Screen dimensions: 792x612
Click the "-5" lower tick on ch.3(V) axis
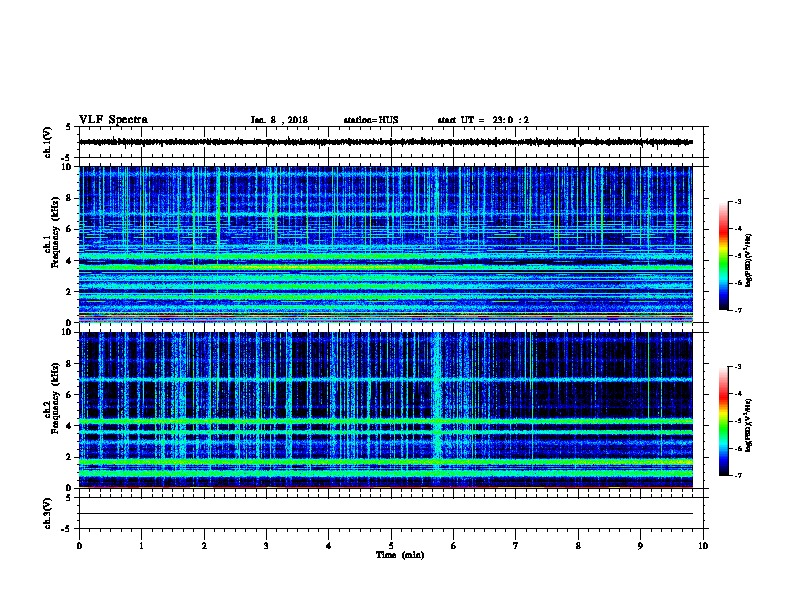coord(67,529)
